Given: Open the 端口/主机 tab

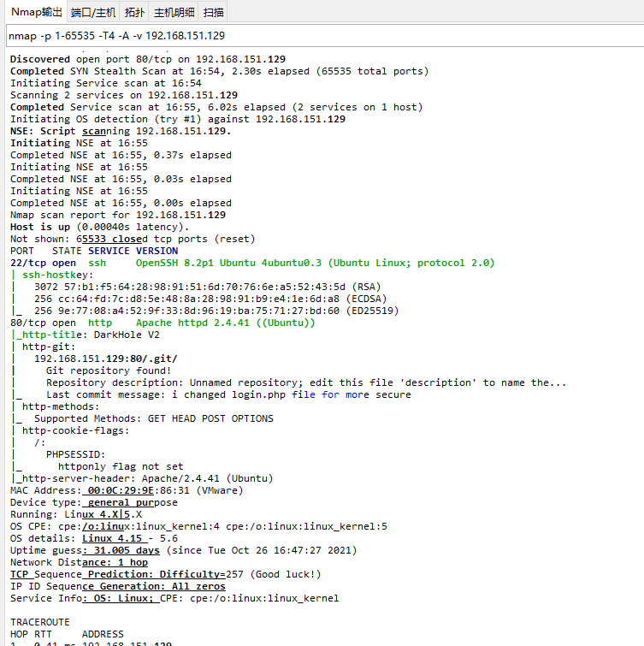Looking at the screenshot, I should point(93,12).
